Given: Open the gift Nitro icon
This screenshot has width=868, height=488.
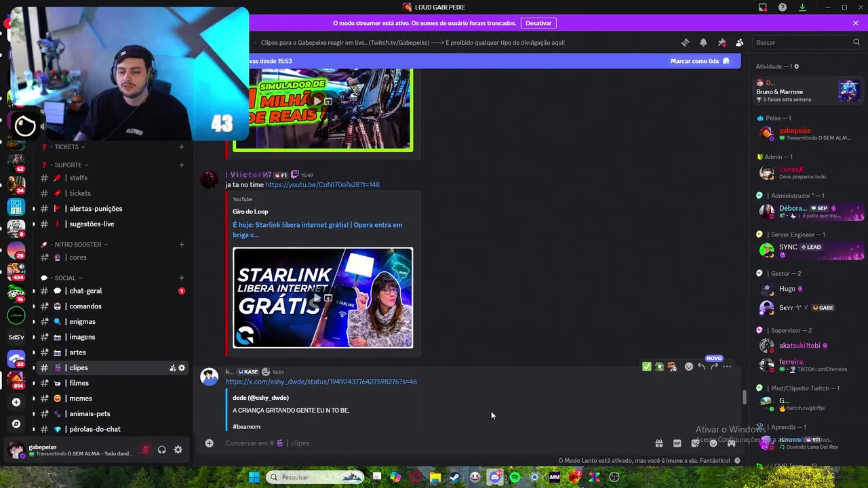Looking at the screenshot, I should tap(658, 443).
